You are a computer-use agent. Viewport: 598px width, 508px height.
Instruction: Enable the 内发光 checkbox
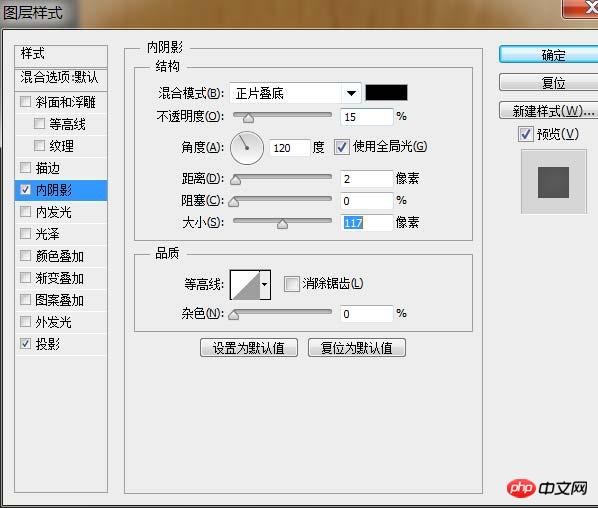25,211
